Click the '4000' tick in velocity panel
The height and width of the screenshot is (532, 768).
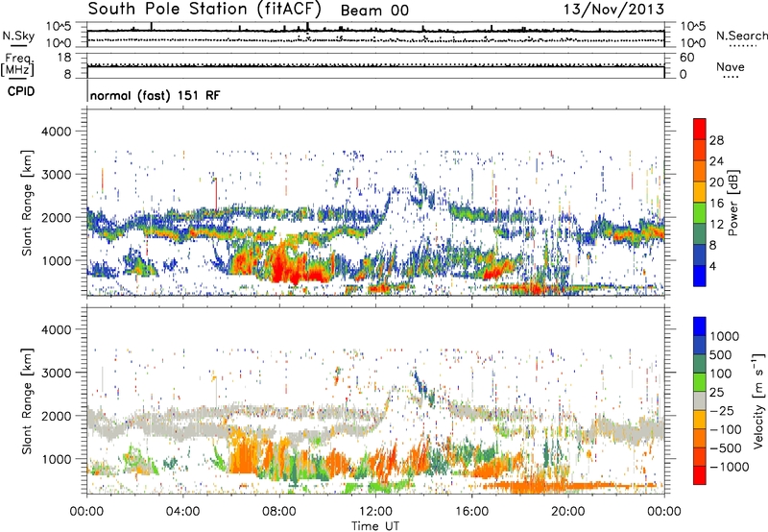click(x=57, y=329)
